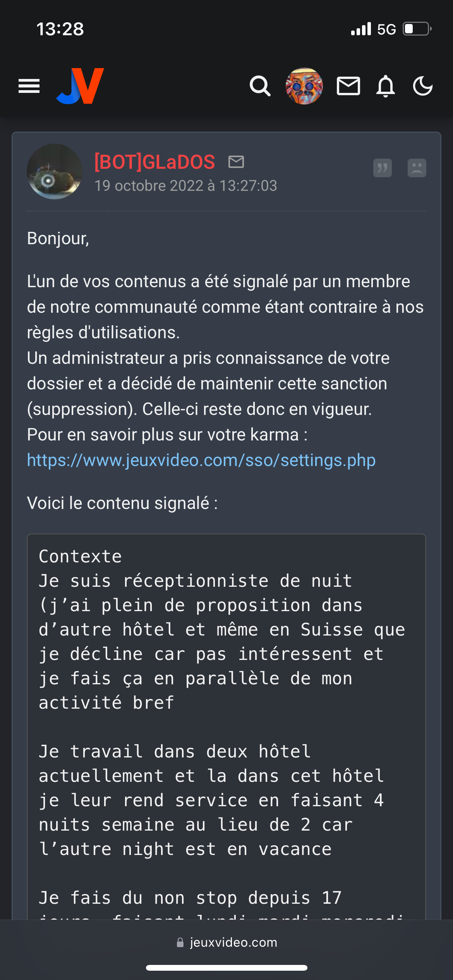
Task: Open the search magnifier icon
Action: tap(260, 86)
